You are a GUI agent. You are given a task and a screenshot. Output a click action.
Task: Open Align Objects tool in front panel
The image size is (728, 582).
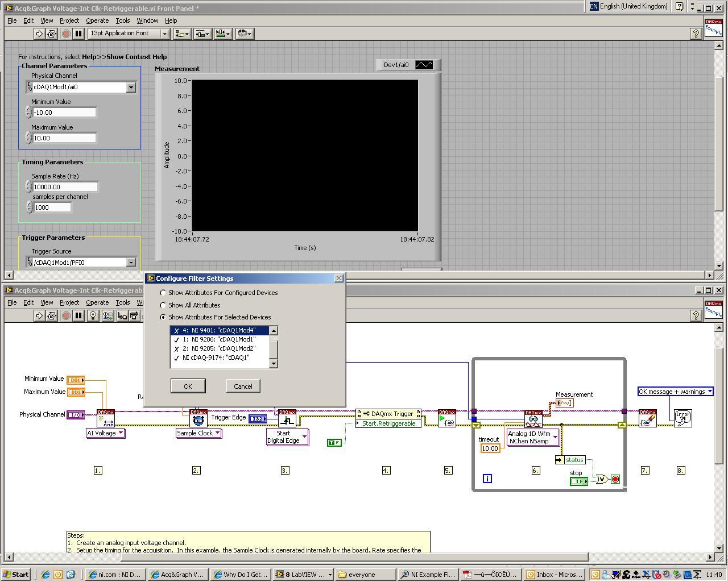click(181, 34)
